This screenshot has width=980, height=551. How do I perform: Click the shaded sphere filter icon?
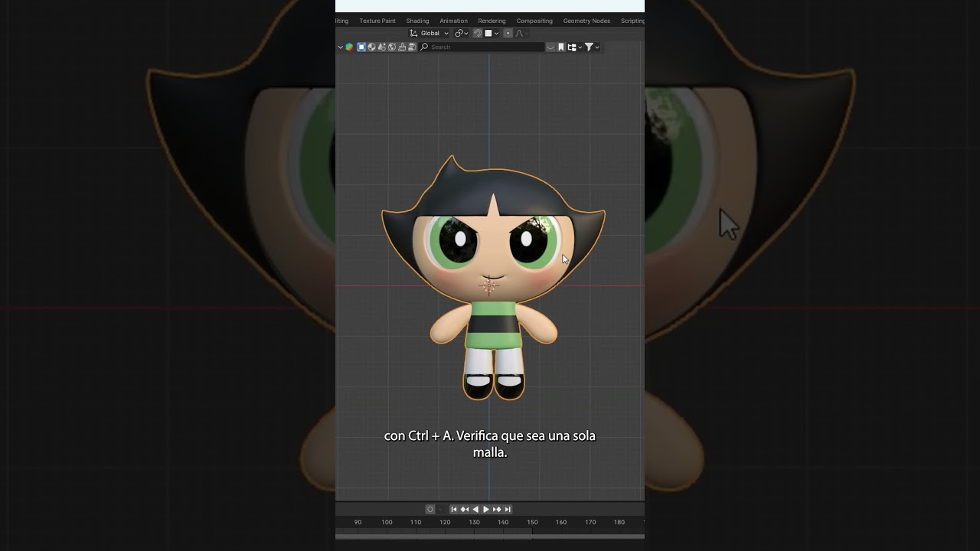coord(371,47)
